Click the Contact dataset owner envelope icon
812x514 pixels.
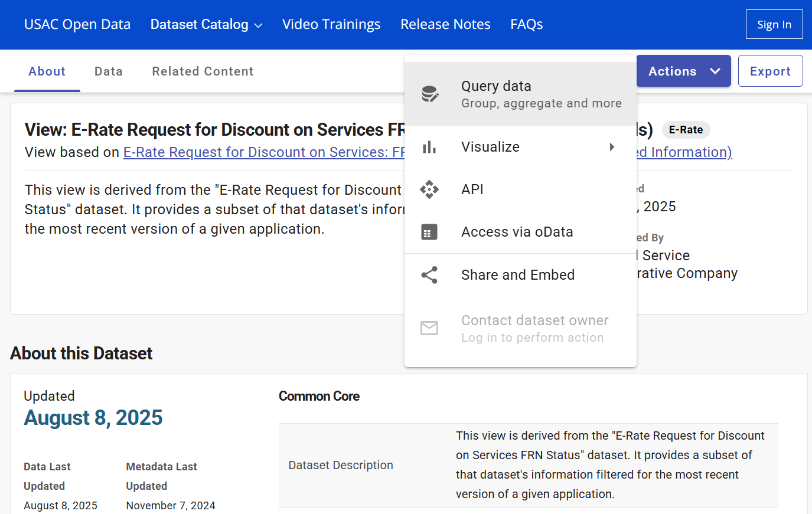pyautogui.click(x=429, y=328)
